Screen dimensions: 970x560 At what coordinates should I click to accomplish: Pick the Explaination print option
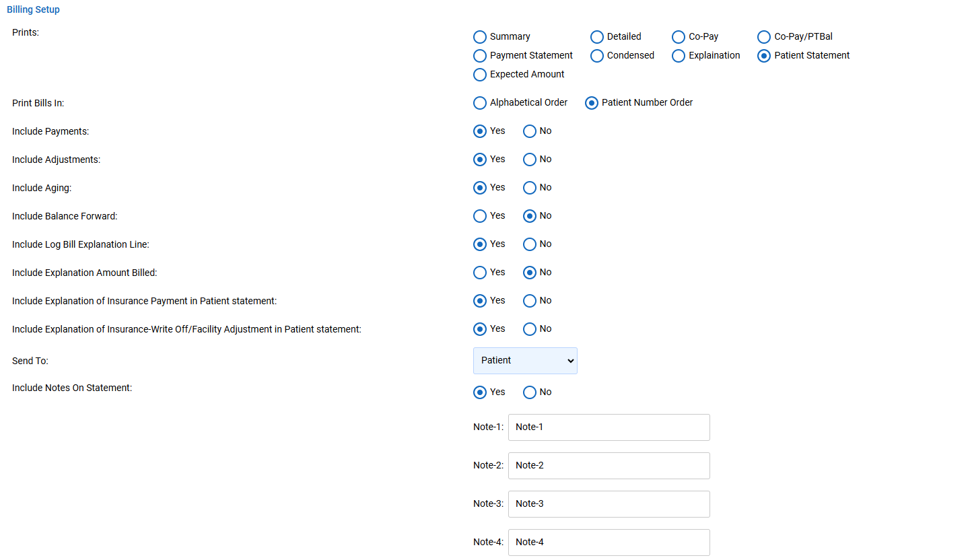(x=679, y=56)
